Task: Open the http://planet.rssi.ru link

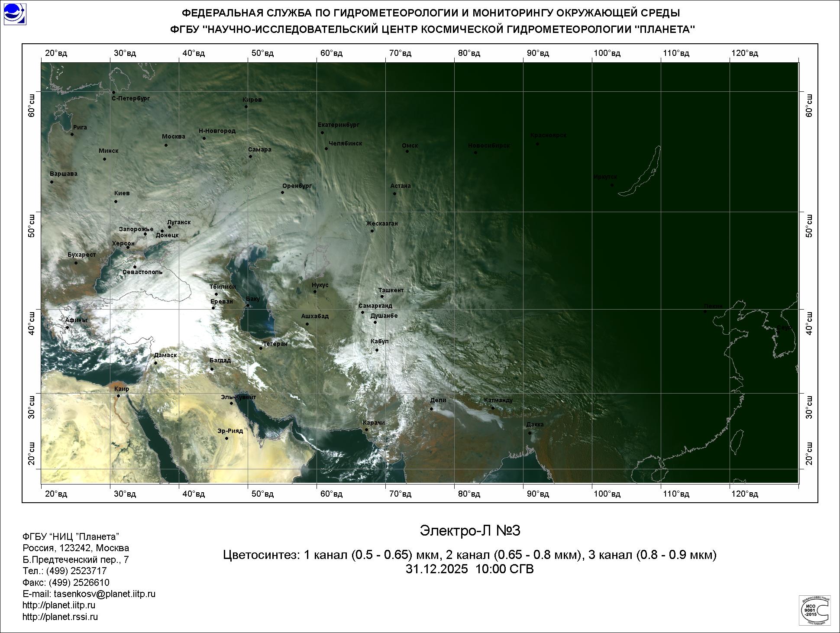Action: tap(60, 617)
